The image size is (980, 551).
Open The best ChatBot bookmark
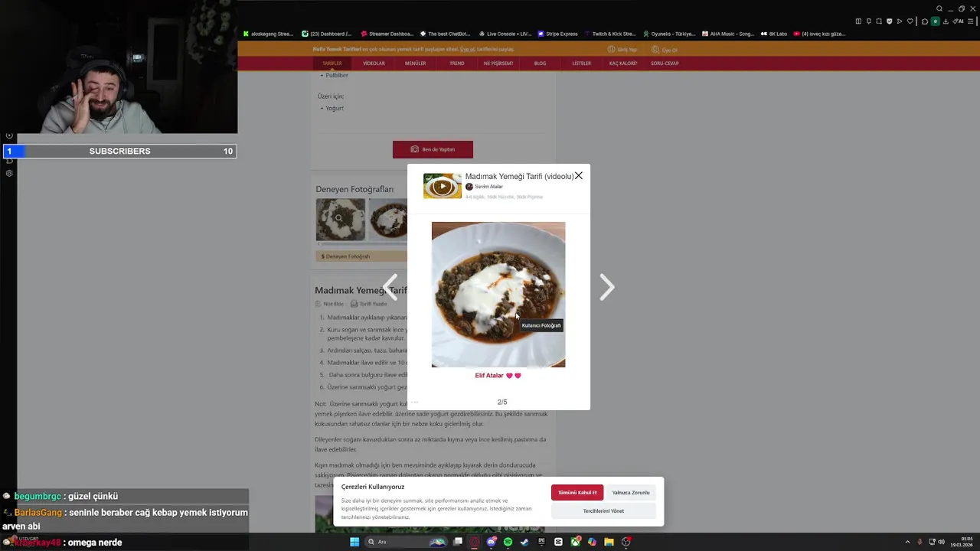(x=445, y=34)
